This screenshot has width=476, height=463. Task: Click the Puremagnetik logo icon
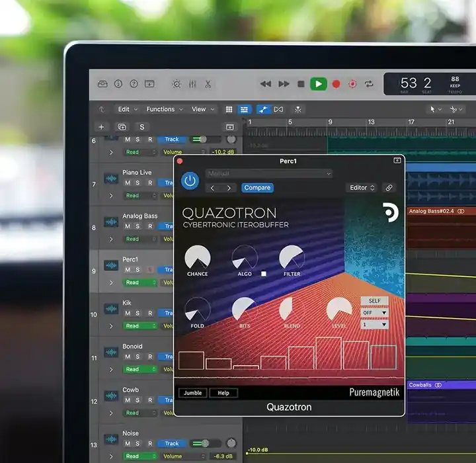pyautogui.click(x=390, y=213)
